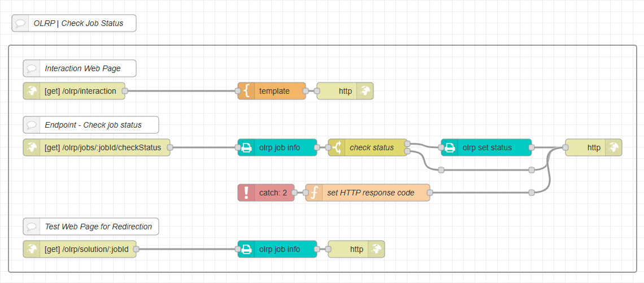
Task: Click output port of set HTTP response code
Action: pyautogui.click(x=430, y=193)
